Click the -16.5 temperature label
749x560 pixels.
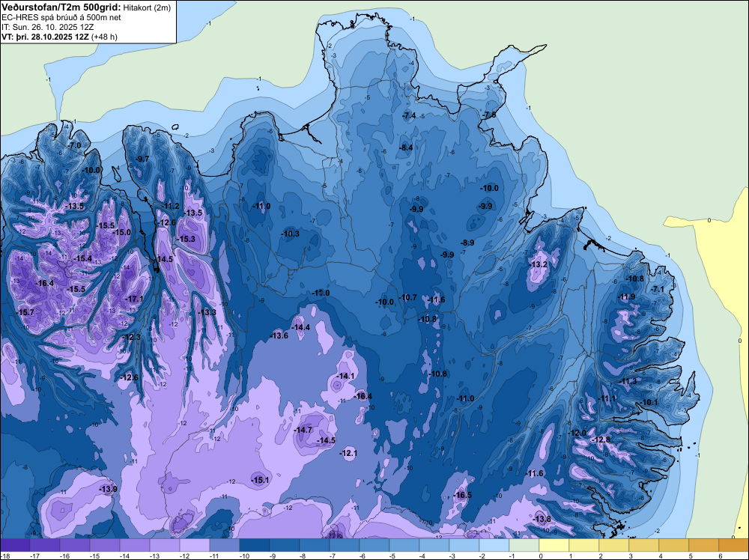[x=463, y=495]
